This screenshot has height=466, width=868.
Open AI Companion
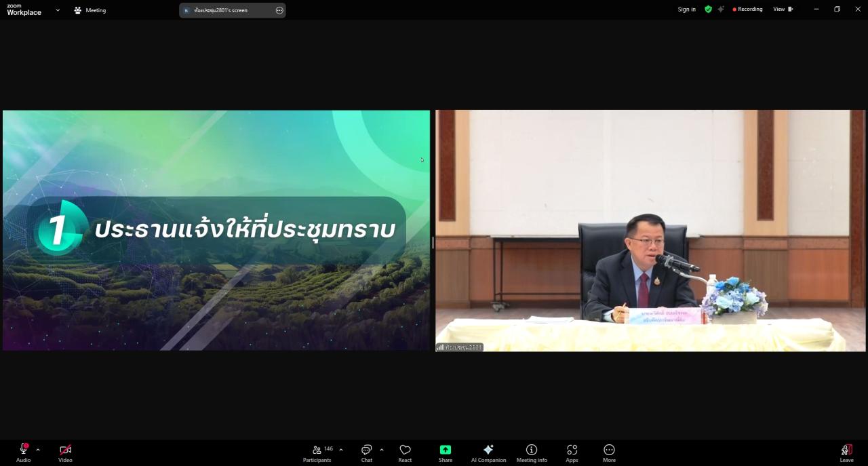pos(488,452)
